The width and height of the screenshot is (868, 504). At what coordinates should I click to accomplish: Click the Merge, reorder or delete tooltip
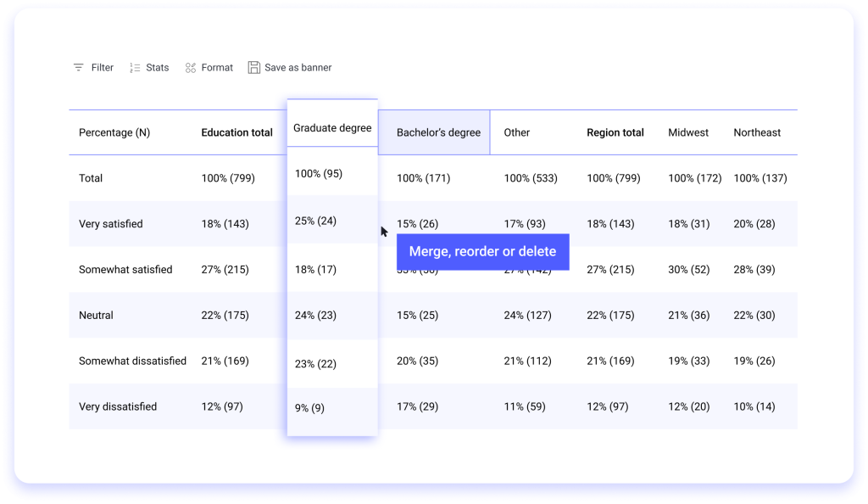pyautogui.click(x=482, y=252)
